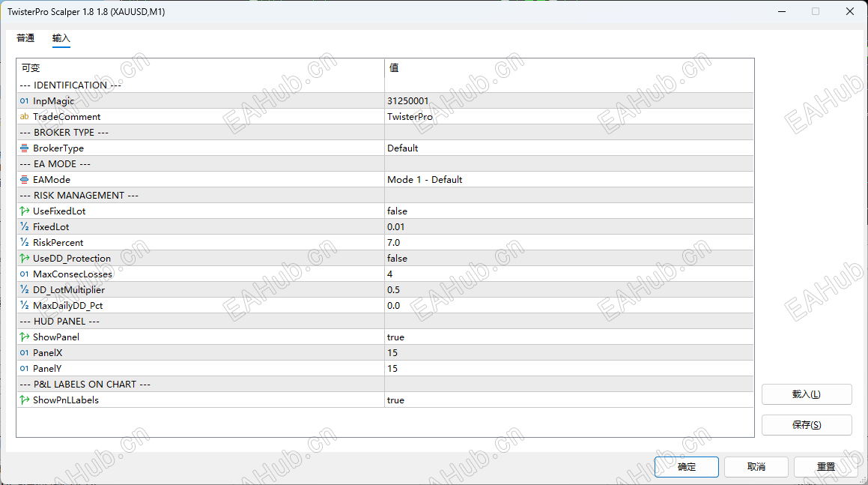Click the integer icon beside InpMagic
The image size is (868, 485).
coord(25,101)
